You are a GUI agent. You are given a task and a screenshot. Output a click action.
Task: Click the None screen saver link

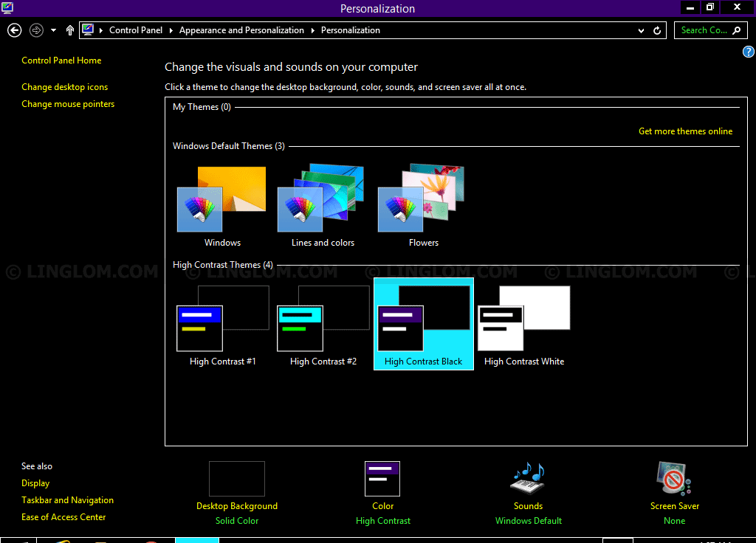coord(674,521)
